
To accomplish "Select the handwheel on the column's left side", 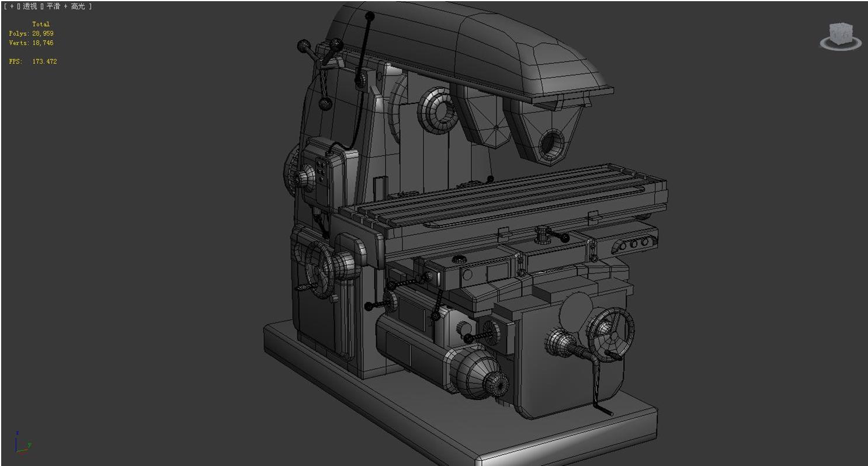I will click(320, 269).
